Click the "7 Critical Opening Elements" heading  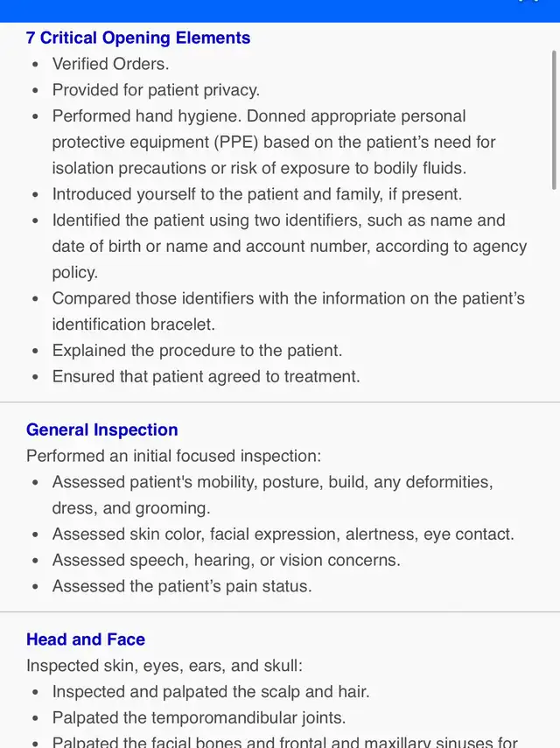(x=138, y=38)
